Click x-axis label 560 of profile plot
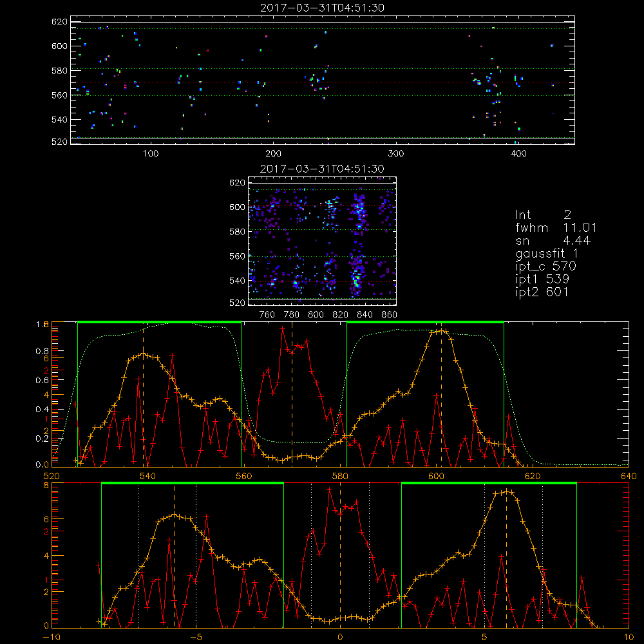The width and height of the screenshot is (644, 644). [244, 477]
